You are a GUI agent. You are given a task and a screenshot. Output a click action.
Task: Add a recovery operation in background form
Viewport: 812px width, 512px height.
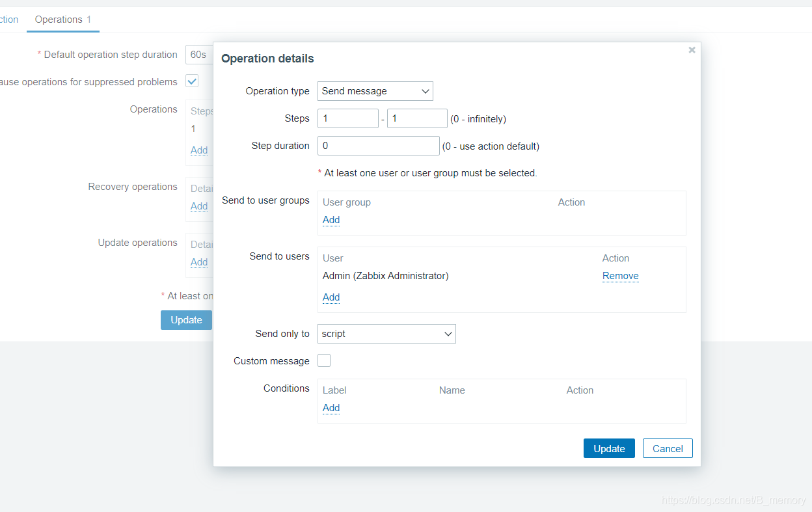(199, 206)
